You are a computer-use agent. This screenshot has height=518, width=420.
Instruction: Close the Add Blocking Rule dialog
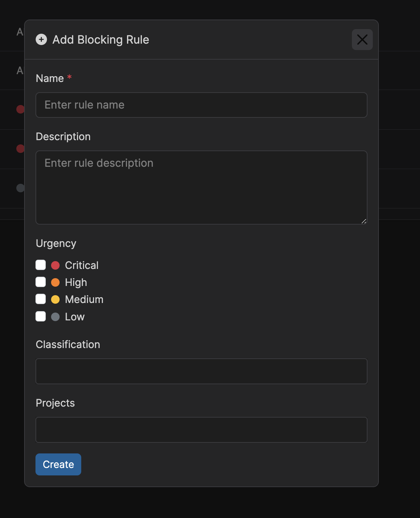(362, 39)
